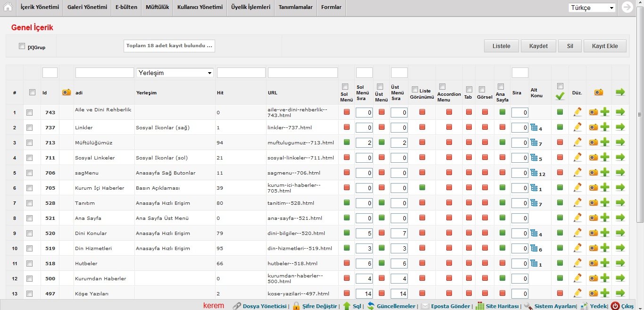Click the Kayıt Ekle button
The image size is (644, 310).
pos(605,46)
